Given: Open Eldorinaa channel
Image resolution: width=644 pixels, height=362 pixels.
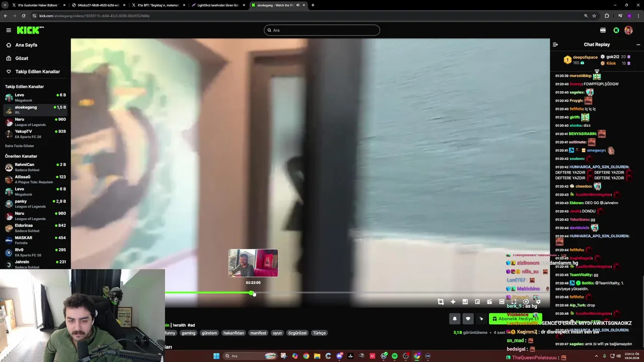Looking at the screenshot, I should coord(35,228).
